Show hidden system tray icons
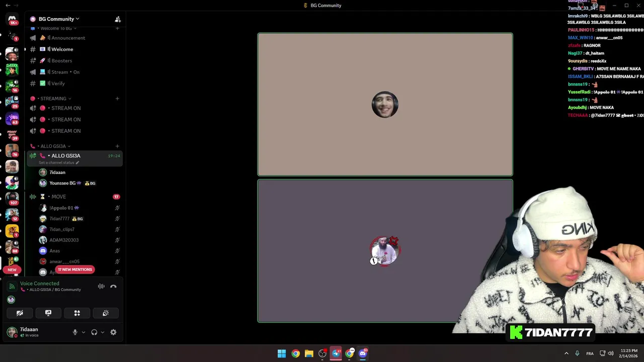This screenshot has height=362, width=644. (x=566, y=353)
